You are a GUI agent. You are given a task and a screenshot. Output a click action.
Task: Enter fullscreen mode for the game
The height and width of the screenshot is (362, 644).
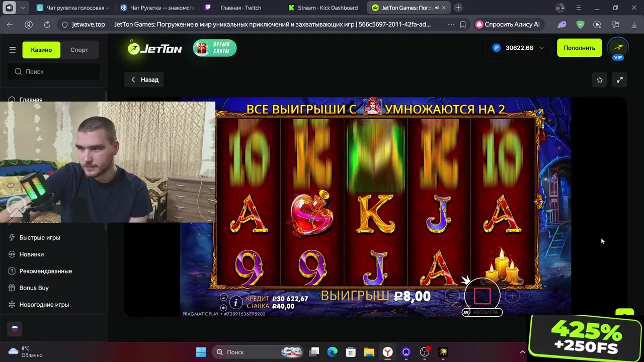pyautogui.click(x=620, y=79)
